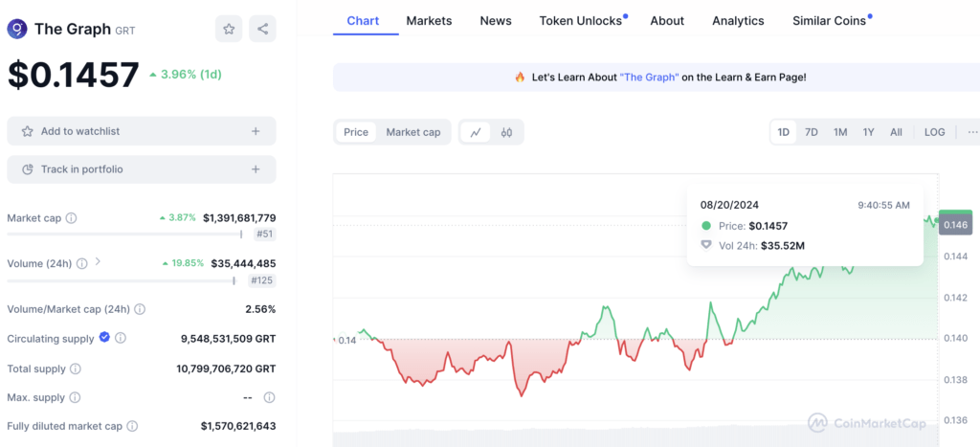
Task: Open chart more options ellipsis
Action: point(972,132)
